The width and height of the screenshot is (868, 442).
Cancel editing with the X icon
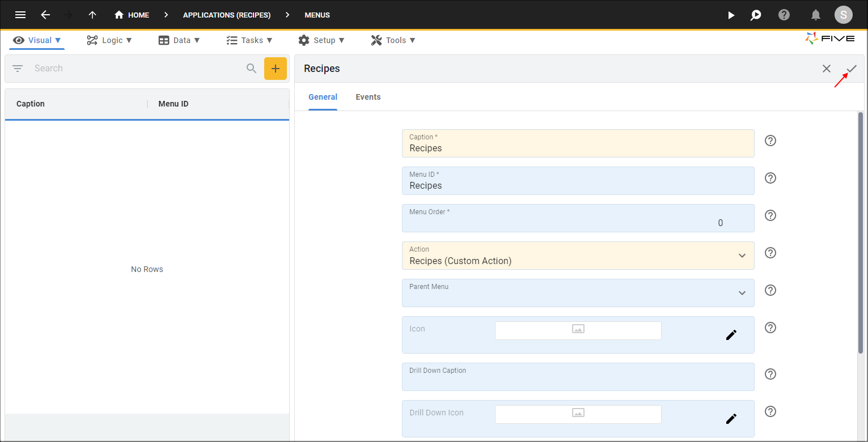point(827,69)
